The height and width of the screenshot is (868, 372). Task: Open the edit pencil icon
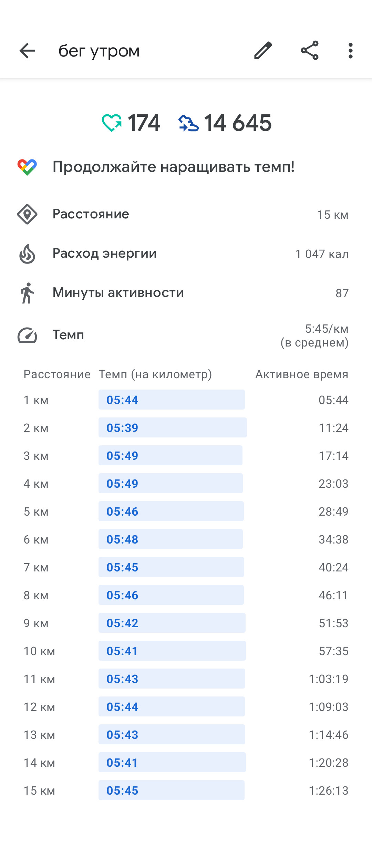click(263, 51)
